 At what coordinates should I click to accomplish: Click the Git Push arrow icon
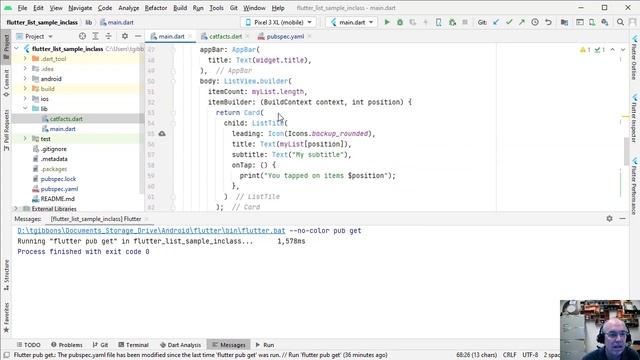522,22
